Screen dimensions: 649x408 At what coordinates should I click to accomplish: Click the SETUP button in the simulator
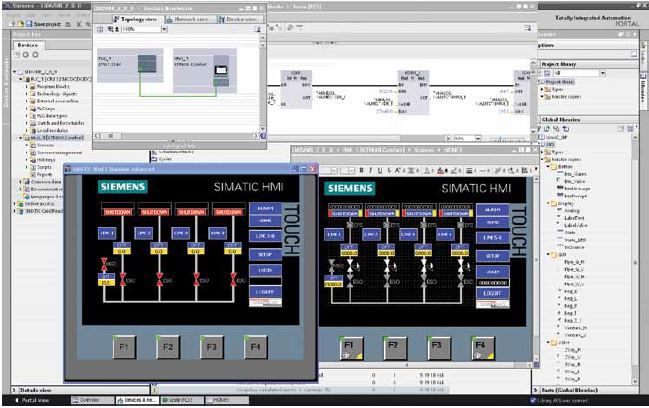coord(265,254)
